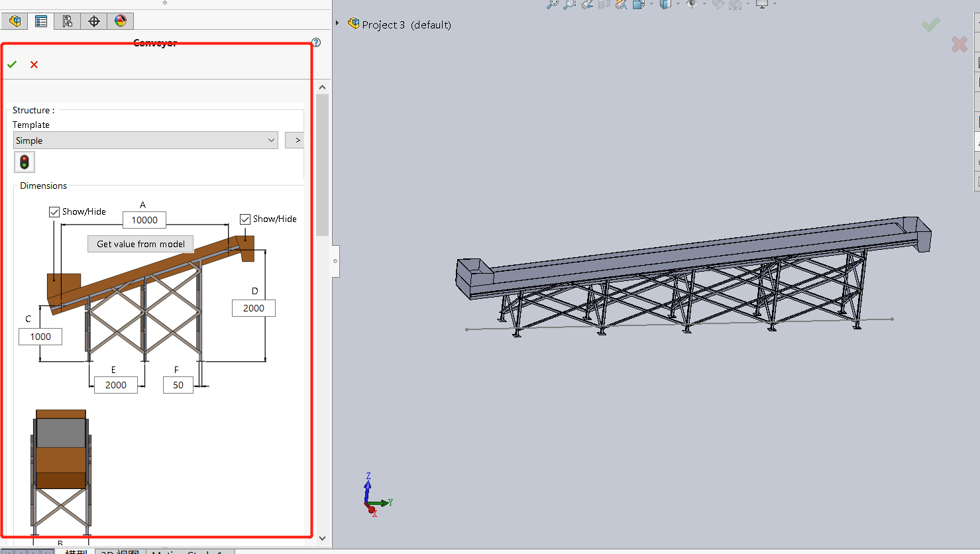
Task: Open View Settings dropdown arrow
Action: (x=775, y=4)
